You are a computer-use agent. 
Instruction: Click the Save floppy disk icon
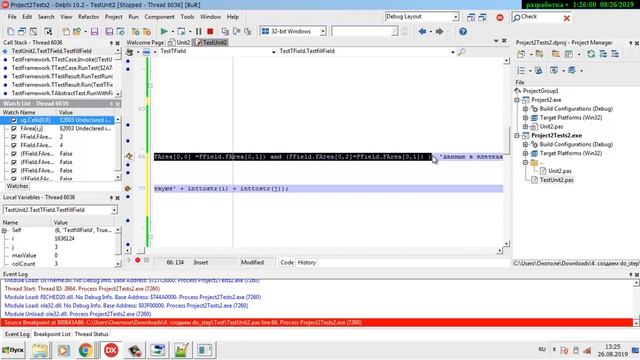(94, 31)
